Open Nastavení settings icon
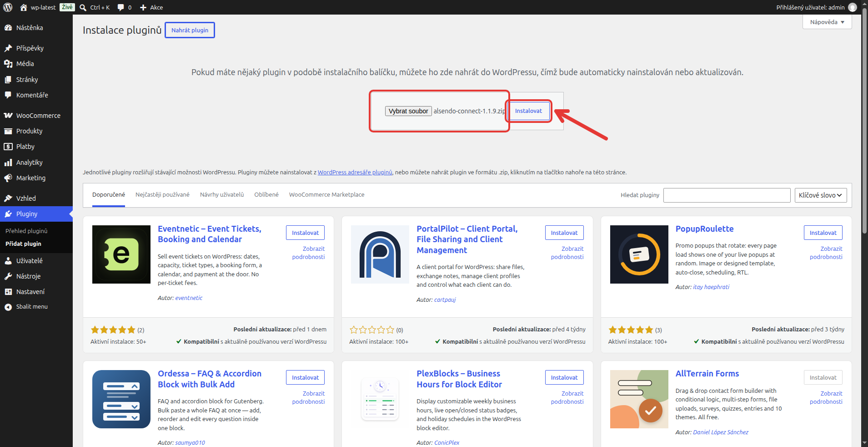Screen dimensions: 868x447 [x=8, y=292]
